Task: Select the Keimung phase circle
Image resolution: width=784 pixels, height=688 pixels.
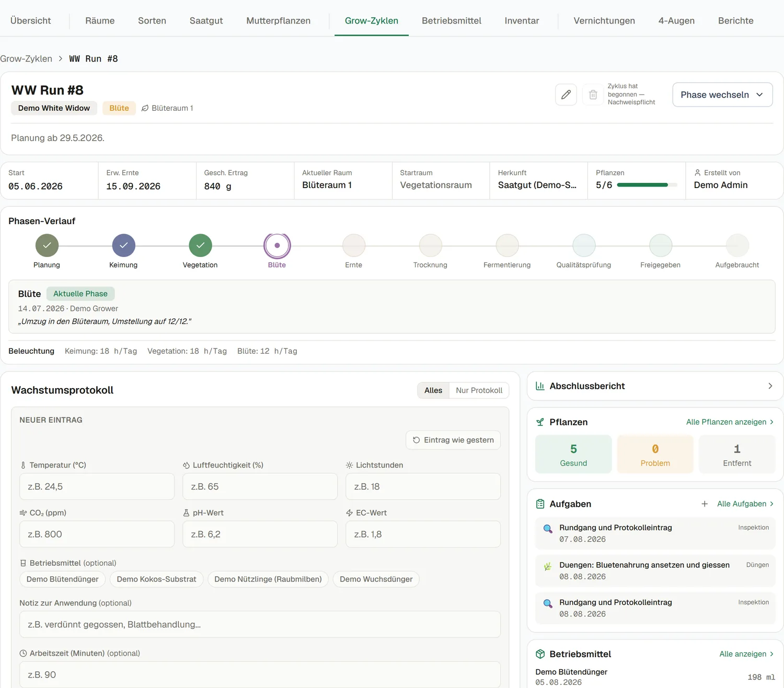Action: click(x=124, y=246)
